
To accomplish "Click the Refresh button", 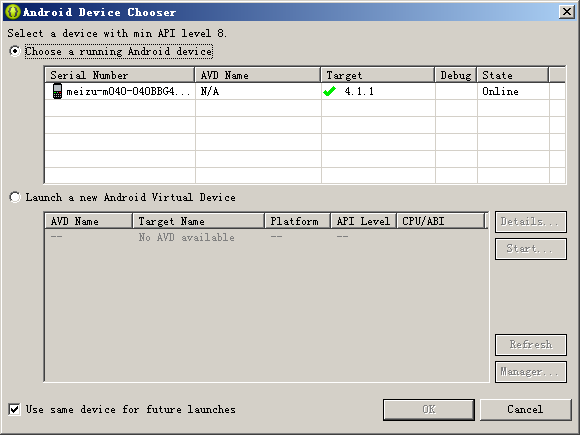I will click(531, 345).
